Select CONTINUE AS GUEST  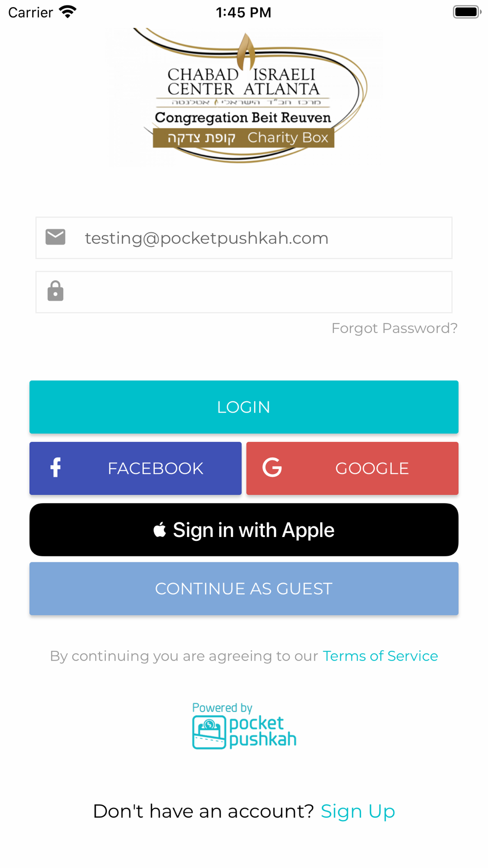click(244, 589)
